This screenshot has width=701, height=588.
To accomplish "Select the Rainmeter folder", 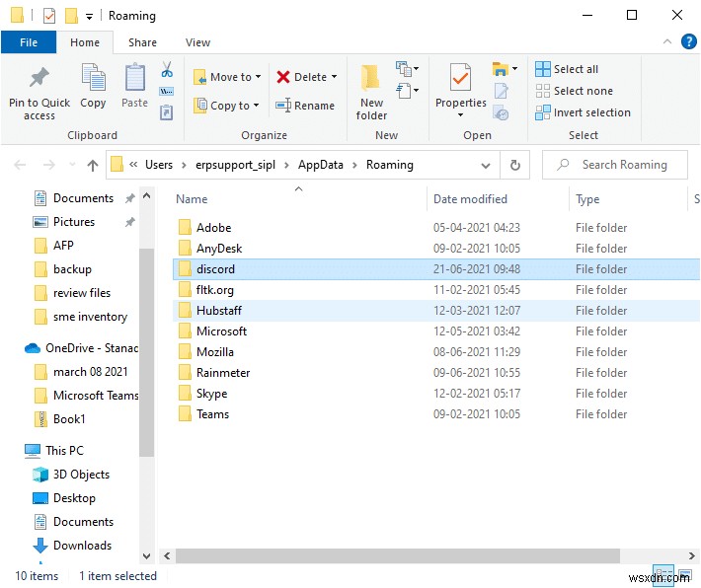I will pos(436,373).
